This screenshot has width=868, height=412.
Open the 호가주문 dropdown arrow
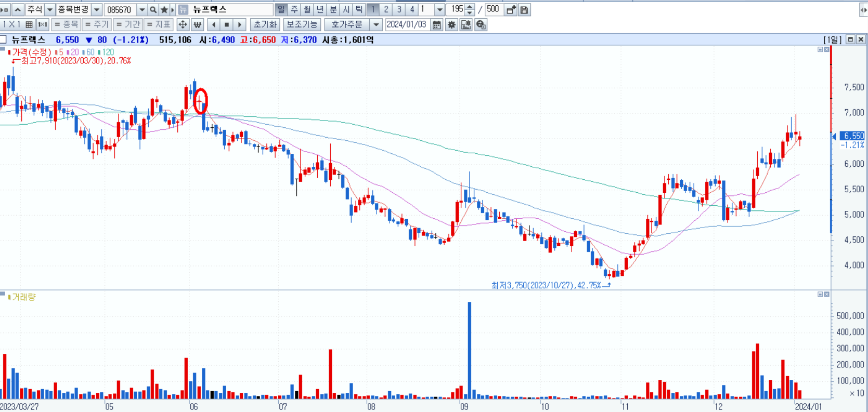click(x=376, y=24)
